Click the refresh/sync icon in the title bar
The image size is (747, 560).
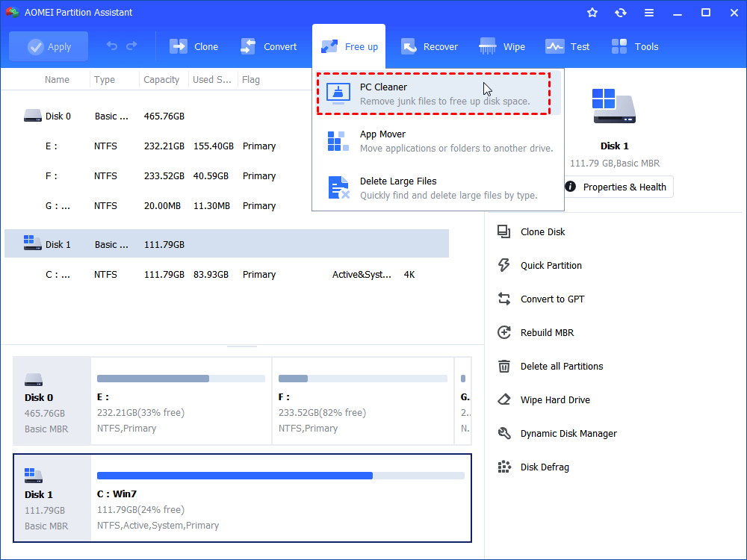tap(621, 12)
